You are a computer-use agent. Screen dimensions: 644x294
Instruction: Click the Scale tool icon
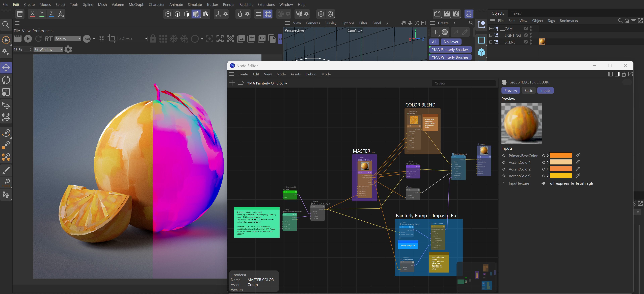(6, 92)
